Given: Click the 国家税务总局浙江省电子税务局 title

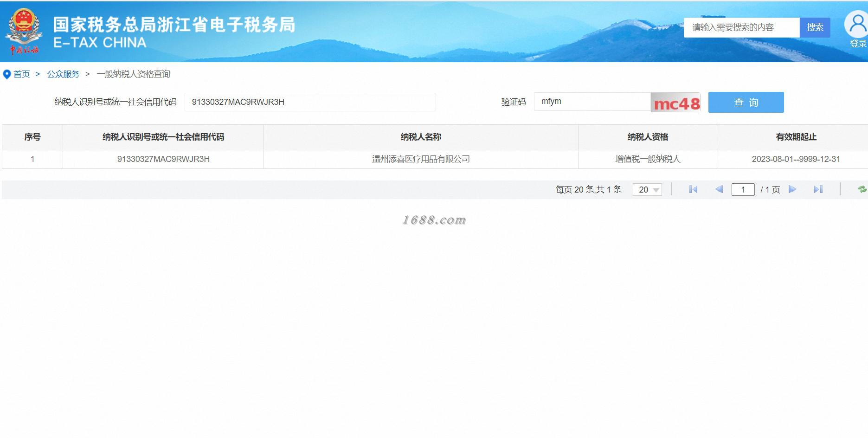Looking at the screenshot, I should pos(174,25).
